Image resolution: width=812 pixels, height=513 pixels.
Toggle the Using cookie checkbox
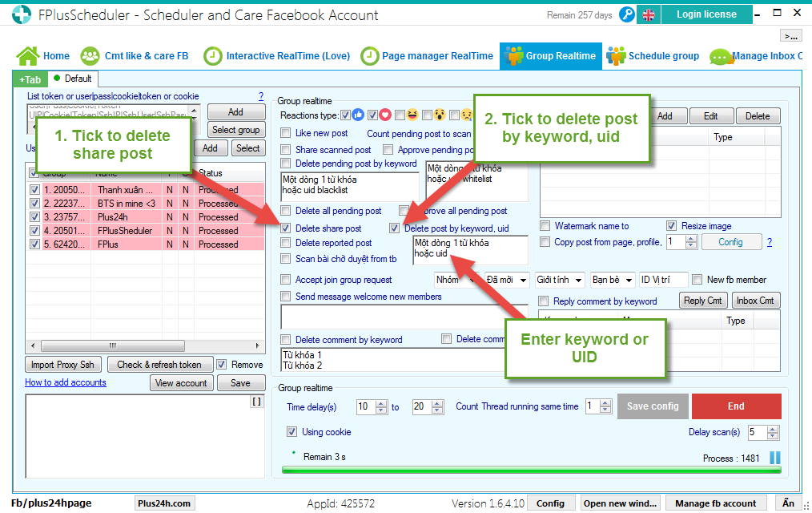click(292, 432)
